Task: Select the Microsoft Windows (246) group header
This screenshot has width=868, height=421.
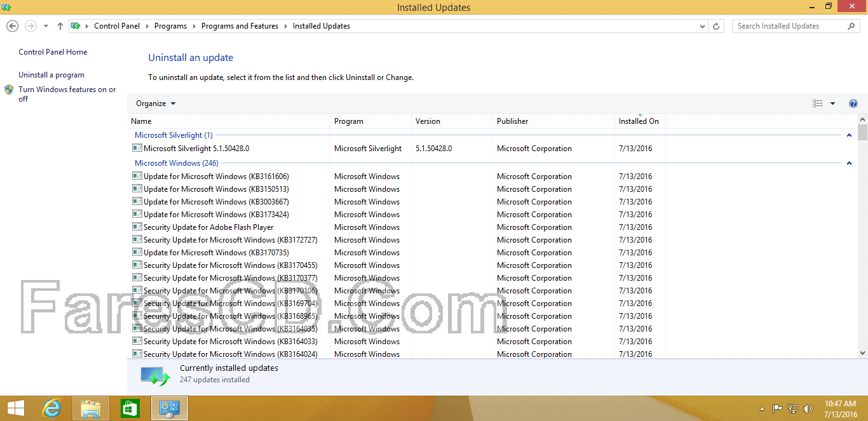Action: (x=177, y=163)
